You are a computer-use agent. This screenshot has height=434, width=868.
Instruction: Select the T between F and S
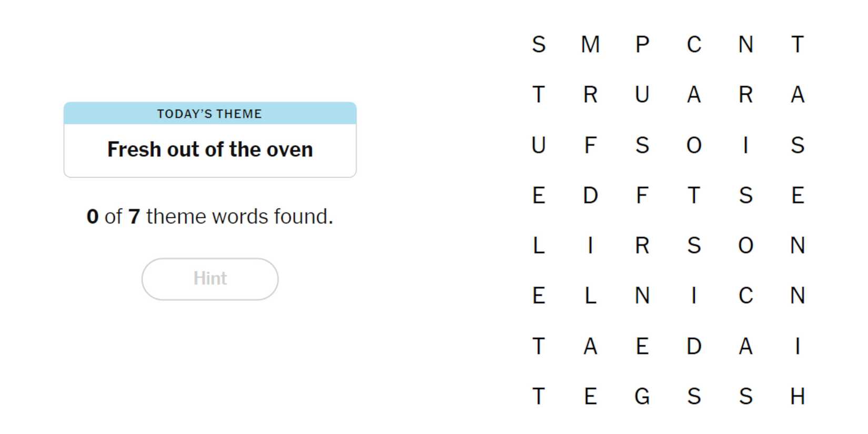693,195
